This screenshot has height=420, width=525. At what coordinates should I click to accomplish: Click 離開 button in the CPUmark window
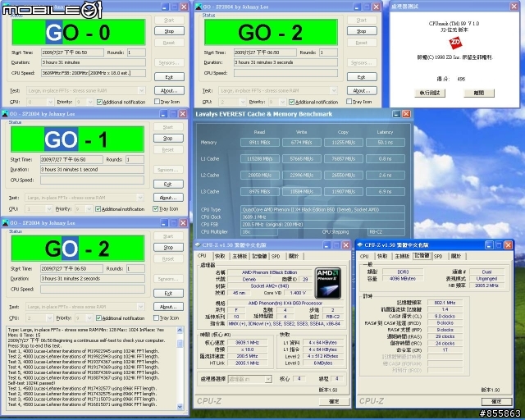point(479,93)
